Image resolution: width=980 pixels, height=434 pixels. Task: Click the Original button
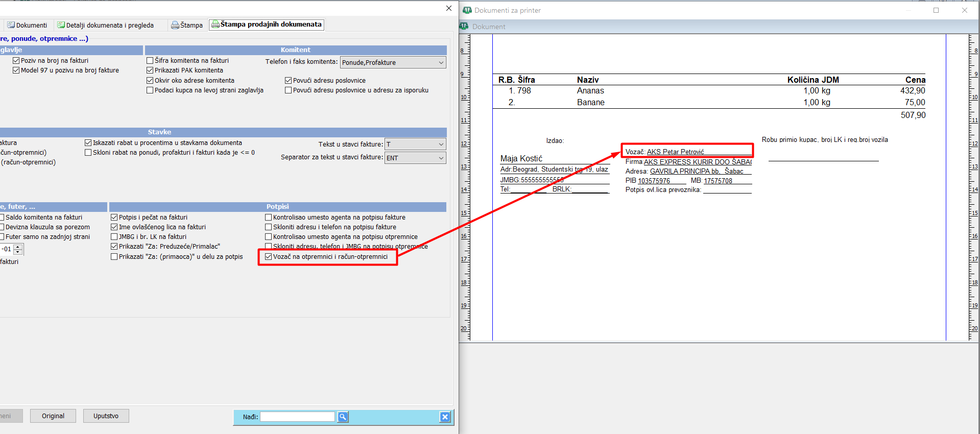(x=53, y=416)
